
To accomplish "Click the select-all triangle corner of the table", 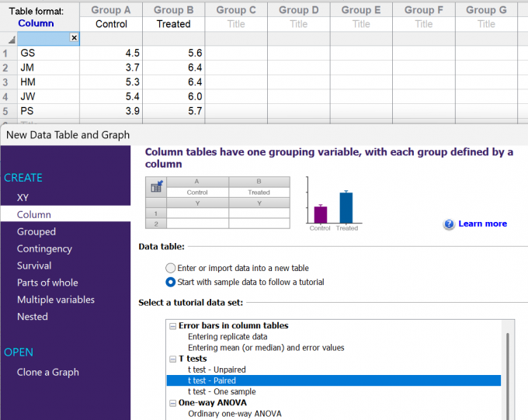I will click(12, 40).
